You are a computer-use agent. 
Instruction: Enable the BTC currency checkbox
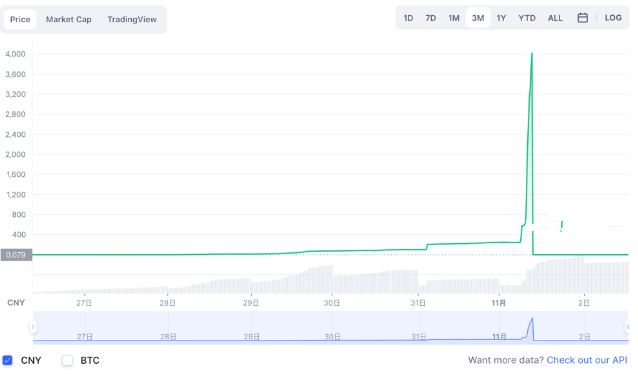(67, 360)
